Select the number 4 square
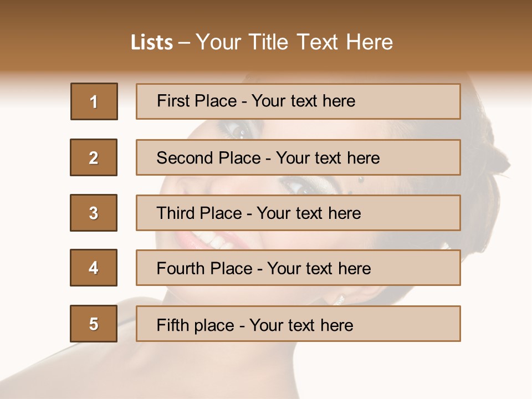The width and height of the screenshot is (532, 399). [94, 268]
